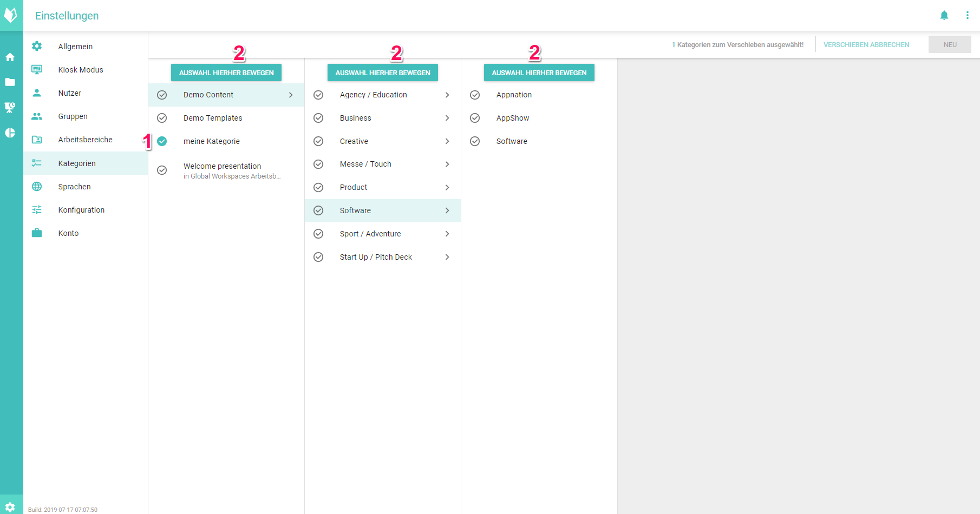Open the Kiosk Modus settings page
The height and width of the screenshot is (514, 980).
(81, 70)
